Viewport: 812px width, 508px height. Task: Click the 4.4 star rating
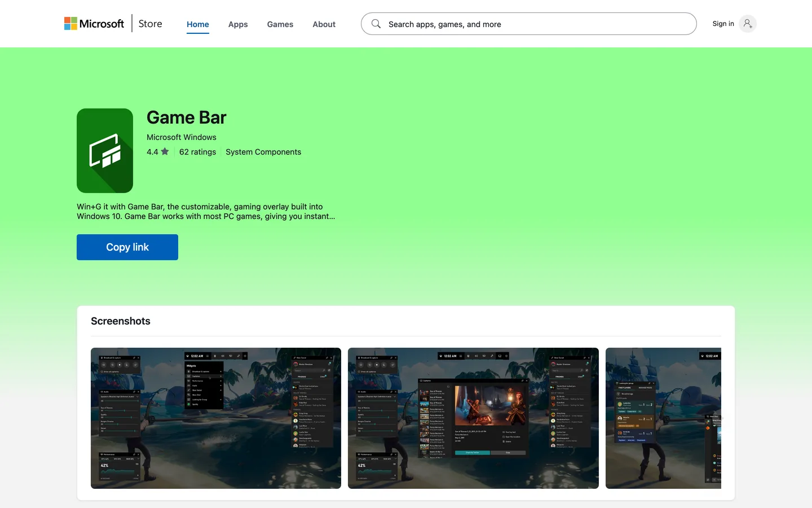(x=158, y=152)
